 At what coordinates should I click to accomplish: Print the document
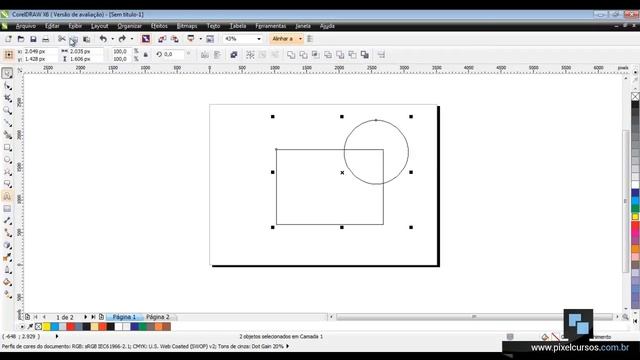(46, 39)
